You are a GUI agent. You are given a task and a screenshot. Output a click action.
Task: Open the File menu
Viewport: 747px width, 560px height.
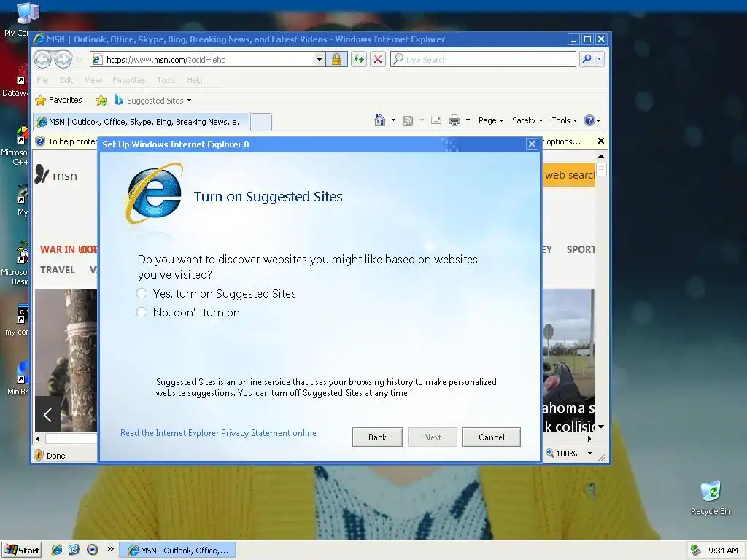(42, 80)
